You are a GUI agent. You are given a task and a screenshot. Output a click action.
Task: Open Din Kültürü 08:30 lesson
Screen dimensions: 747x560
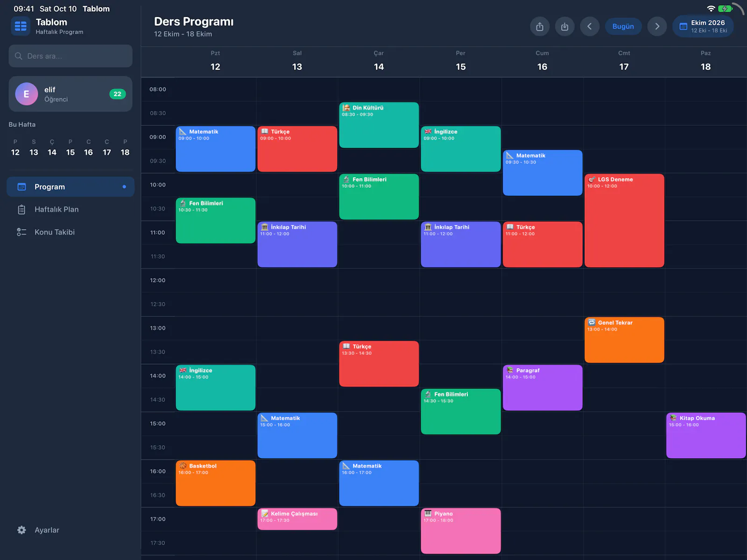379,125
